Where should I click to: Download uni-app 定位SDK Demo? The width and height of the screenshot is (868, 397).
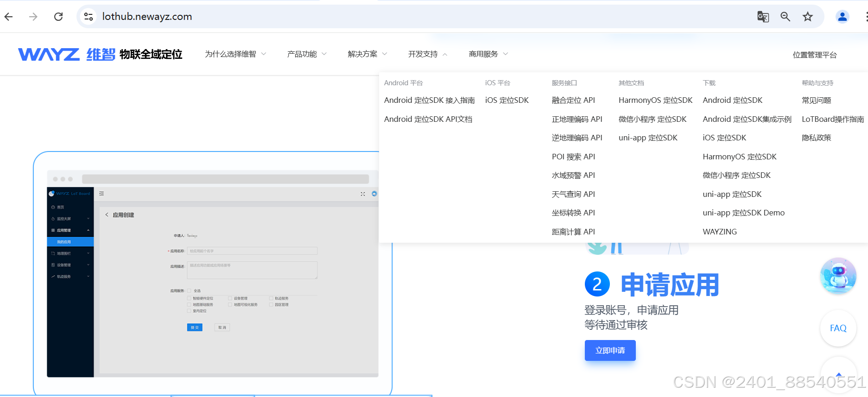pos(743,213)
